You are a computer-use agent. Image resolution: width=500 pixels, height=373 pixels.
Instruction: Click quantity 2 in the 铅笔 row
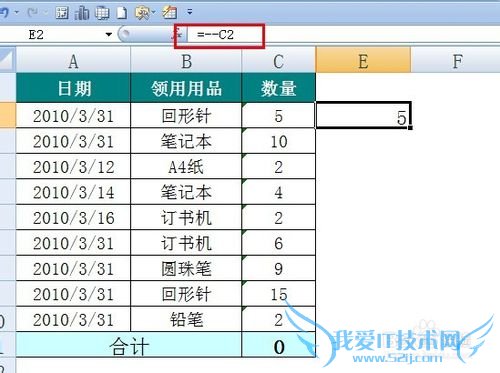click(279, 319)
